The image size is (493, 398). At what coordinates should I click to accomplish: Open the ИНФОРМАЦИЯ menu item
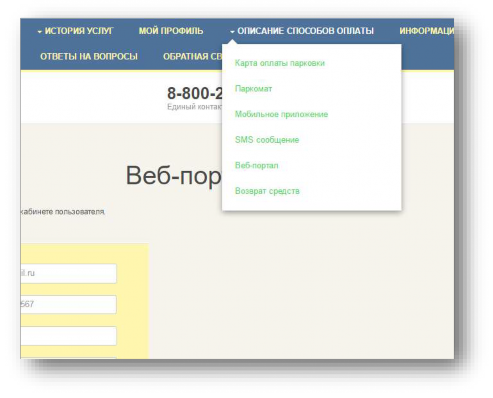[x=427, y=31]
